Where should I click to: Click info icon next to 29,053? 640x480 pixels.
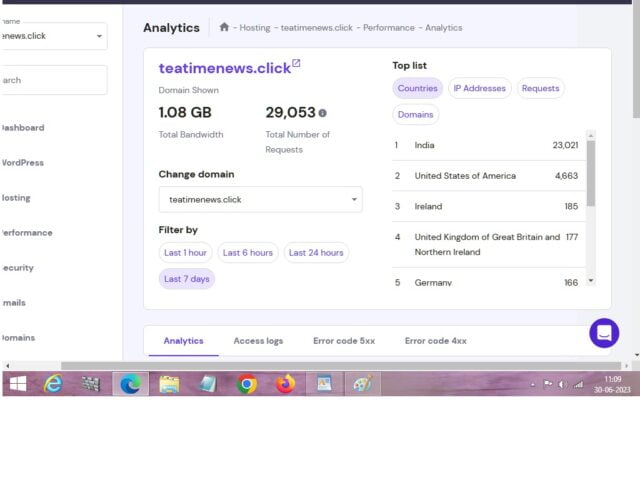[x=322, y=113]
